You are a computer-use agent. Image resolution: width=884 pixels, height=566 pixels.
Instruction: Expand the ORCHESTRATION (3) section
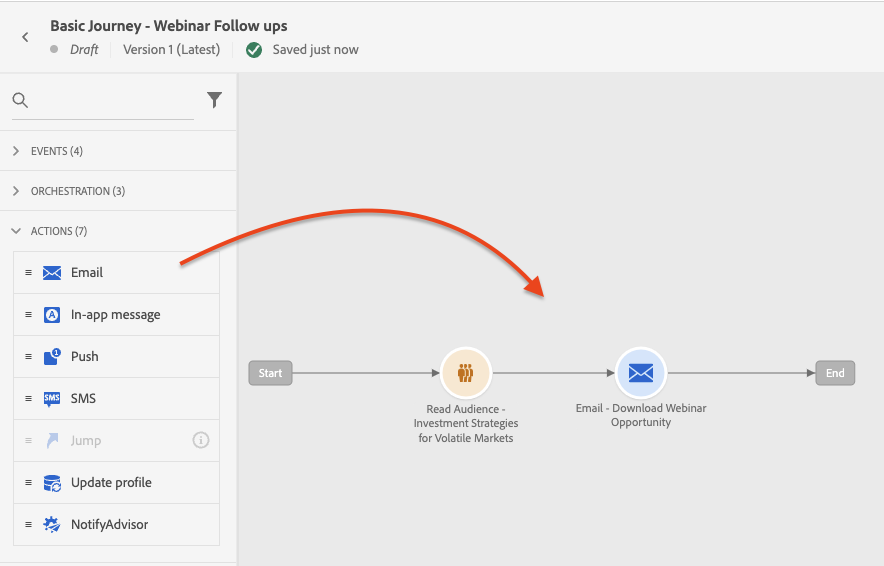click(x=16, y=191)
